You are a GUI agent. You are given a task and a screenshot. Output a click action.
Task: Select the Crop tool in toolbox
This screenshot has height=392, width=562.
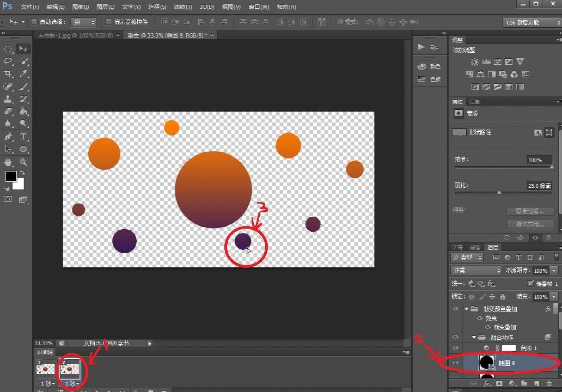coord(8,73)
